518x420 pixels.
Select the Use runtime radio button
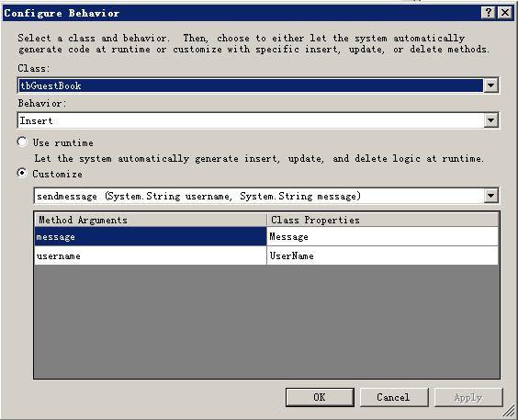click(22, 142)
